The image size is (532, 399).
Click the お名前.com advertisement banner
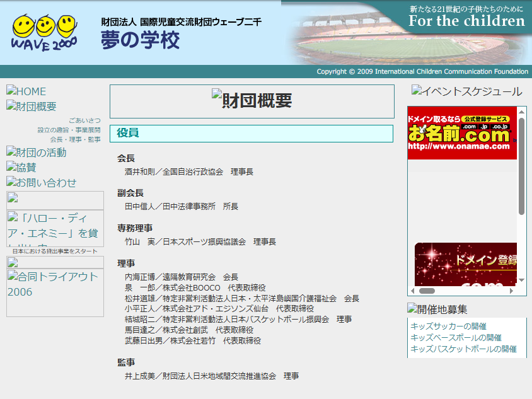[462, 133]
